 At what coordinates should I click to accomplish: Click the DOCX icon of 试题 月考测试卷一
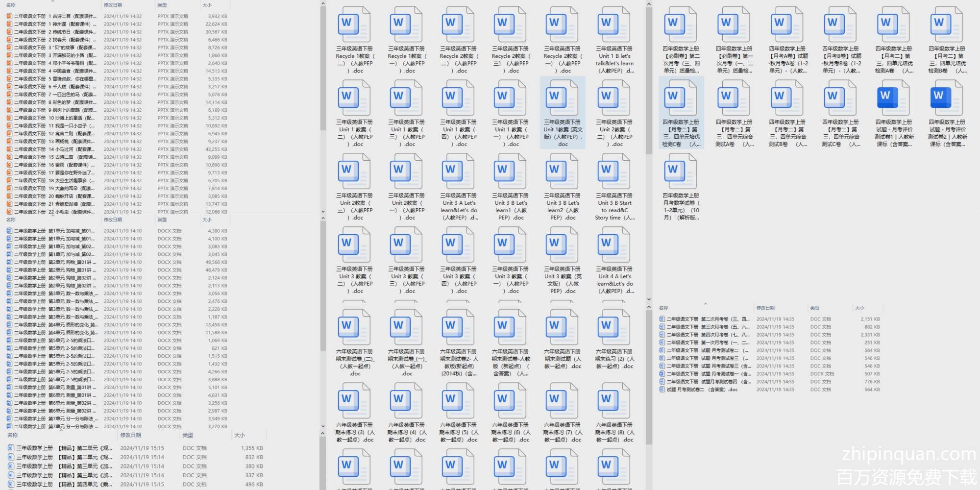click(x=662, y=374)
